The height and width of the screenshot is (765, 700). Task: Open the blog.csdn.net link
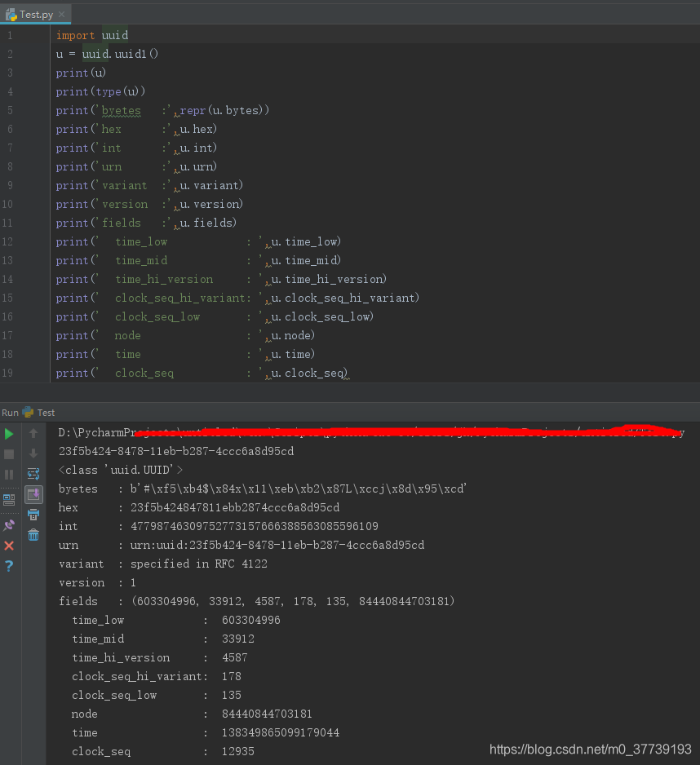coord(590,747)
